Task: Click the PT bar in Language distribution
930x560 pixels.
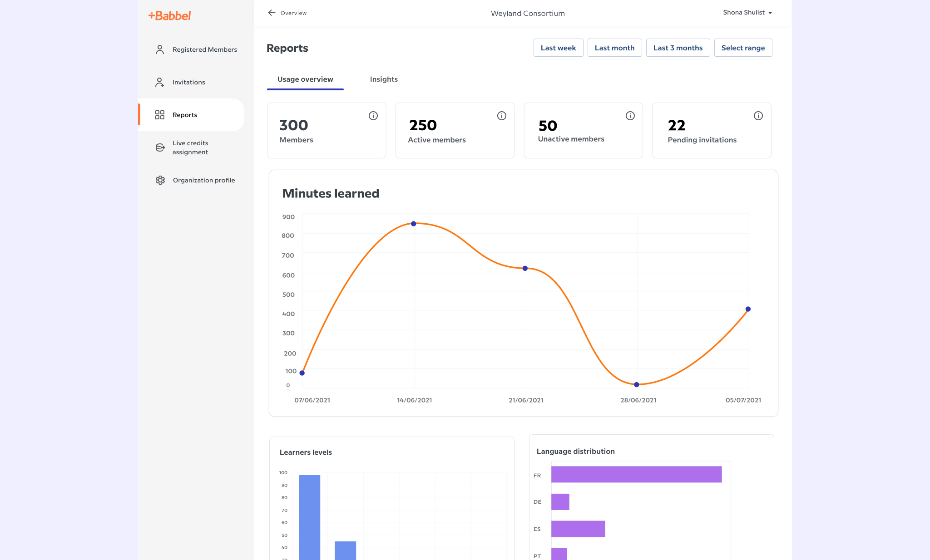Action: [559, 554]
